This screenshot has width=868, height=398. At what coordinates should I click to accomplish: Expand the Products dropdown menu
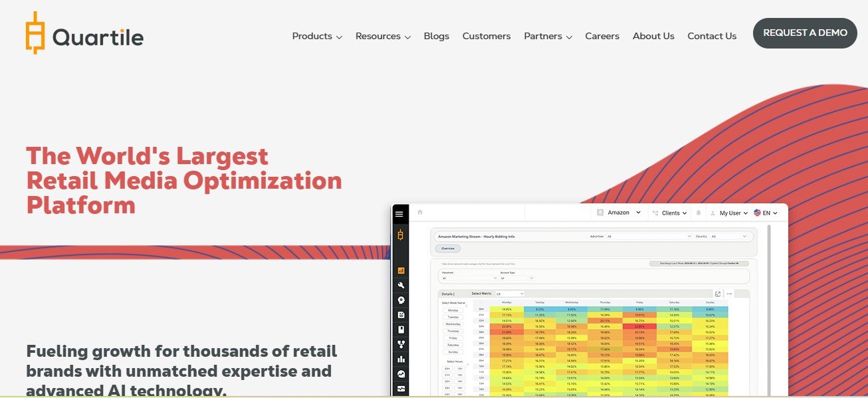(x=317, y=37)
